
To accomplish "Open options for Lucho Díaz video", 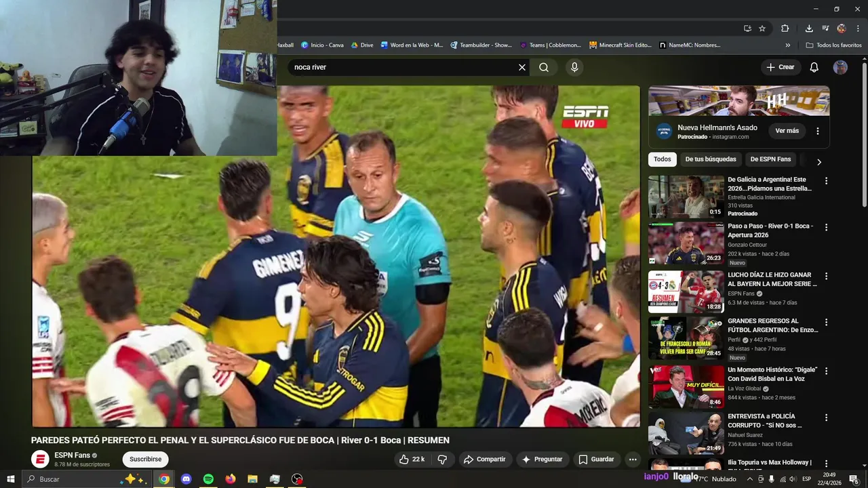I will click(x=826, y=276).
